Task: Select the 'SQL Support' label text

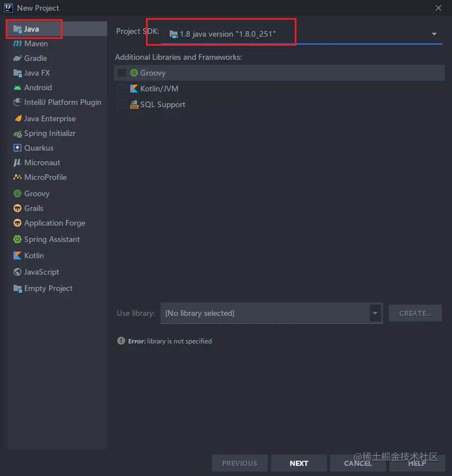Action: pyautogui.click(x=163, y=105)
